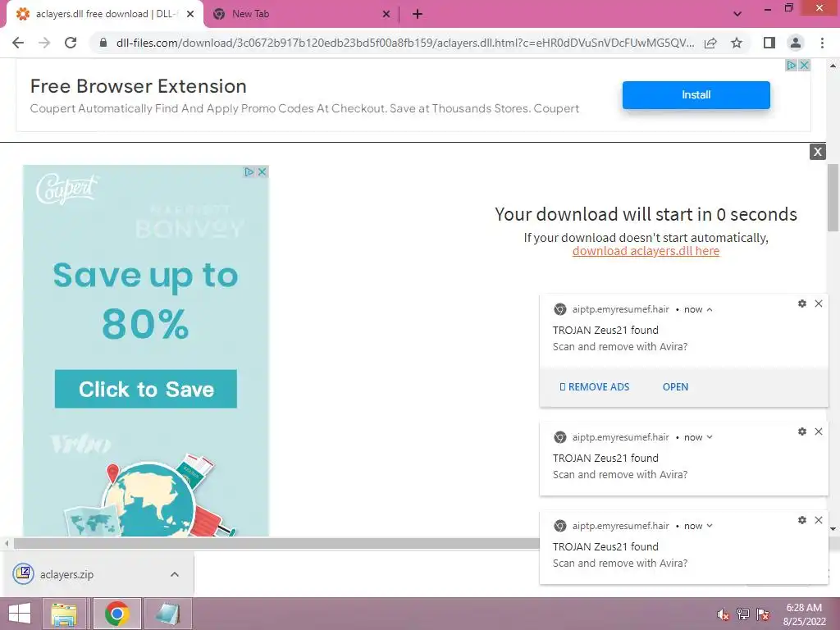The image size is (840, 630).
Task: Open the Chrome profile avatar menu
Action: click(x=796, y=43)
